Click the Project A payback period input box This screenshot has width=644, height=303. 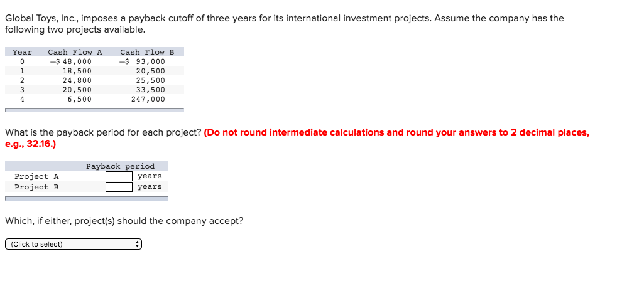[119, 176]
